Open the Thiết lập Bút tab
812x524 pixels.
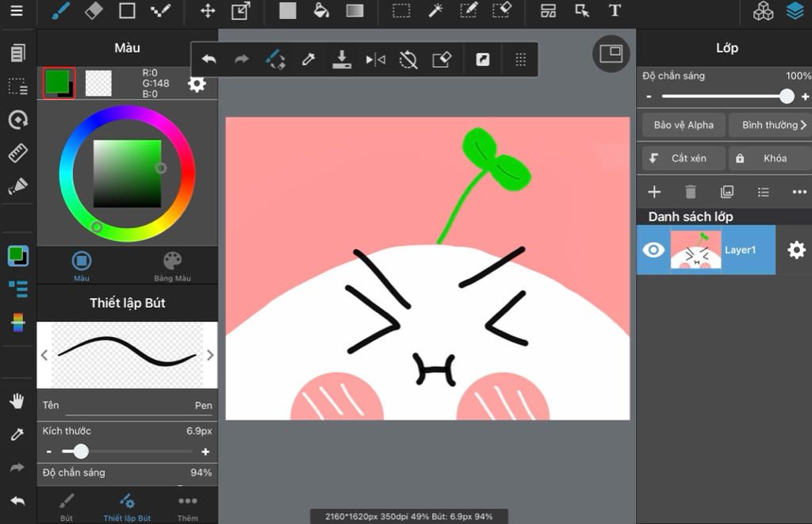[x=127, y=507]
